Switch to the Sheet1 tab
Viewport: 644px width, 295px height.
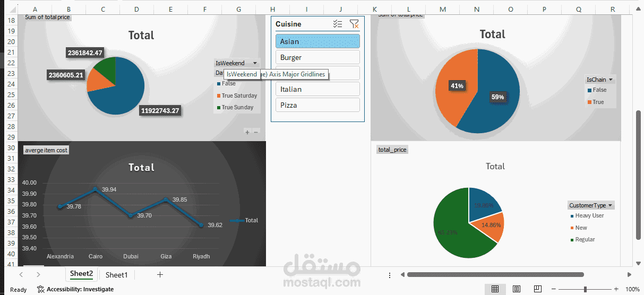pyautogui.click(x=116, y=274)
